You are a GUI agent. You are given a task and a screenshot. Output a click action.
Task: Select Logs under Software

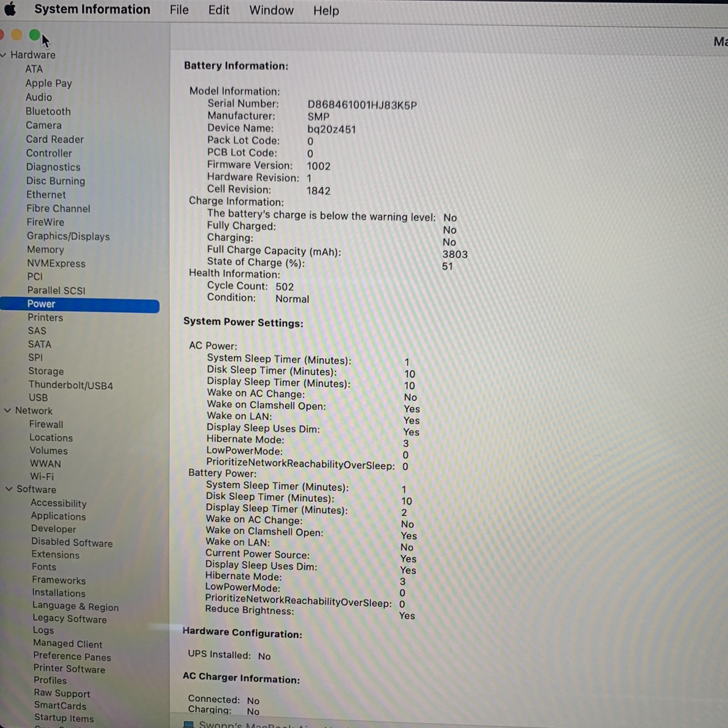tap(43, 630)
